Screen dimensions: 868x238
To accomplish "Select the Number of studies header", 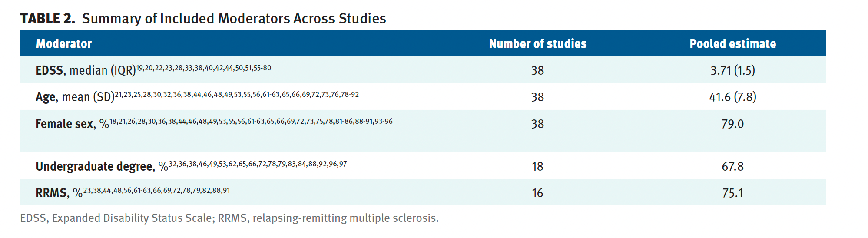I will (537, 44).
